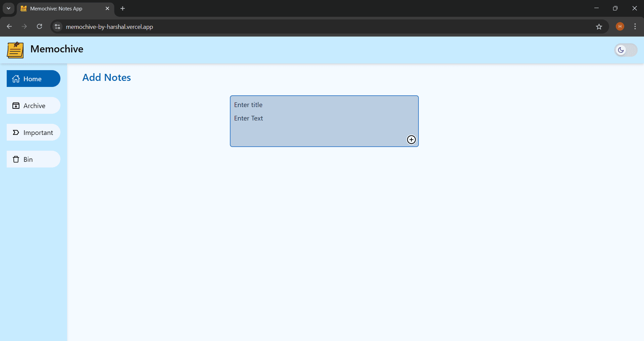Open the Home sidebar section
This screenshot has height=341, width=644.
click(34, 79)
